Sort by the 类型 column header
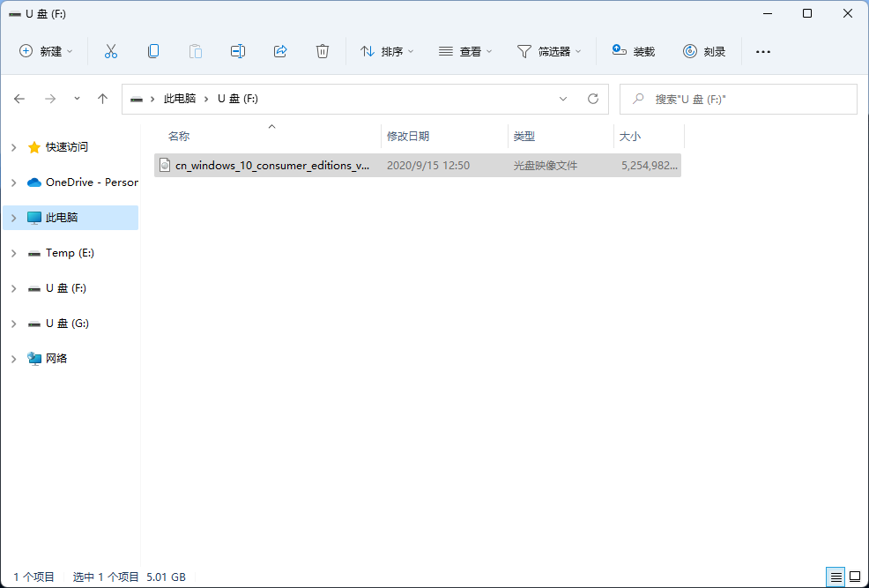This screenshot has height=588, width=869. (x=524, y=137)
